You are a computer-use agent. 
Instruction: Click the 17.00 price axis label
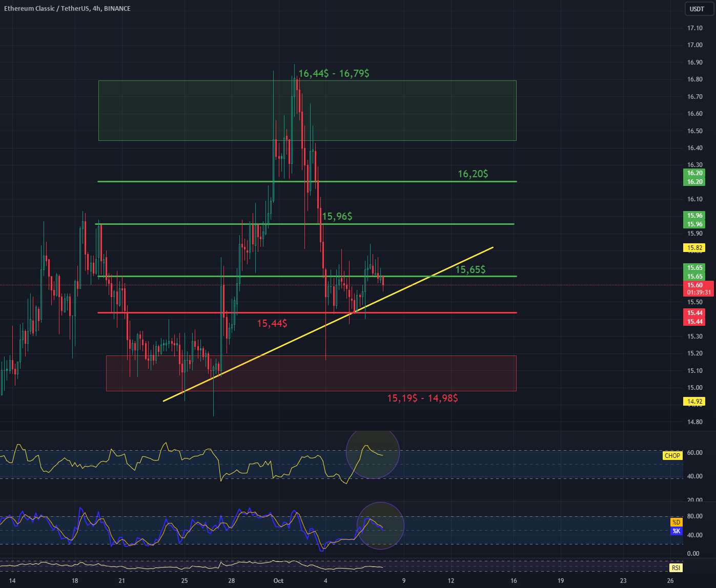(x=695, y=45)
